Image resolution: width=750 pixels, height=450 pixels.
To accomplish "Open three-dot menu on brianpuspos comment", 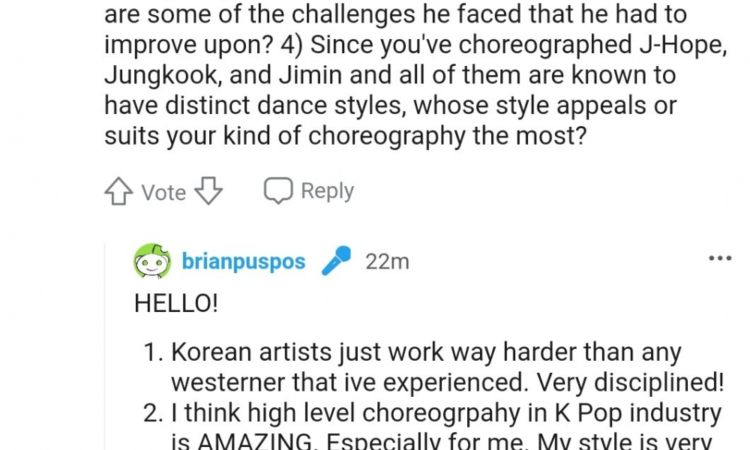I will 720,258.
